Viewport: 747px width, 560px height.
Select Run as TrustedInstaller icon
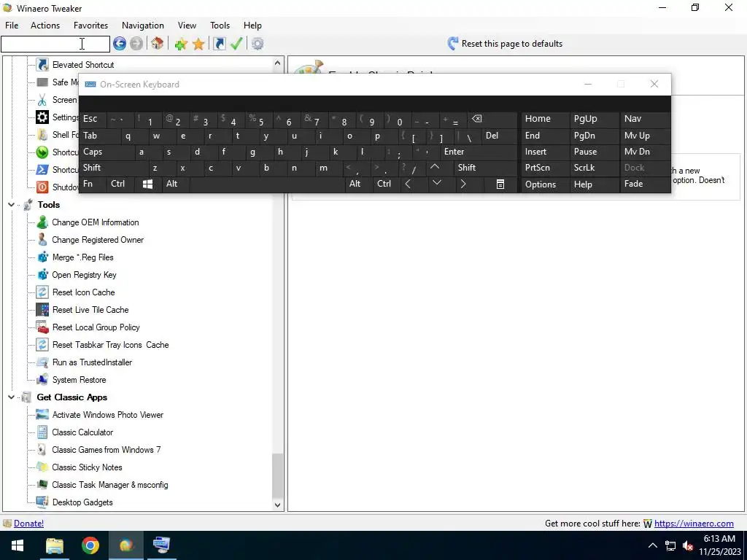click(x=42, y=362)
